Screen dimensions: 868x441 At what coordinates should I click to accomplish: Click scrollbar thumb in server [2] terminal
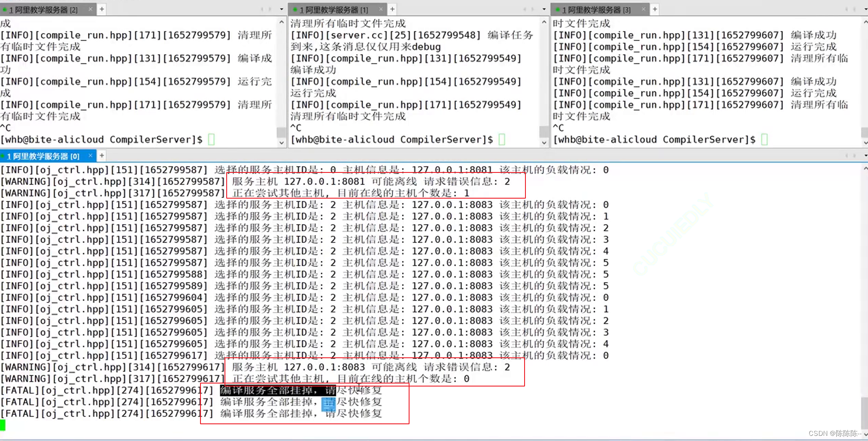click(282, 132)
